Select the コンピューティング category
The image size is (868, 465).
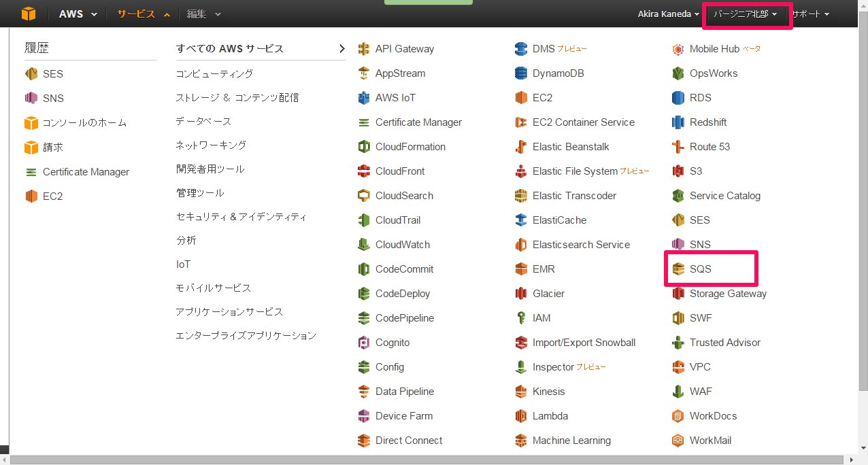point(214,73)
